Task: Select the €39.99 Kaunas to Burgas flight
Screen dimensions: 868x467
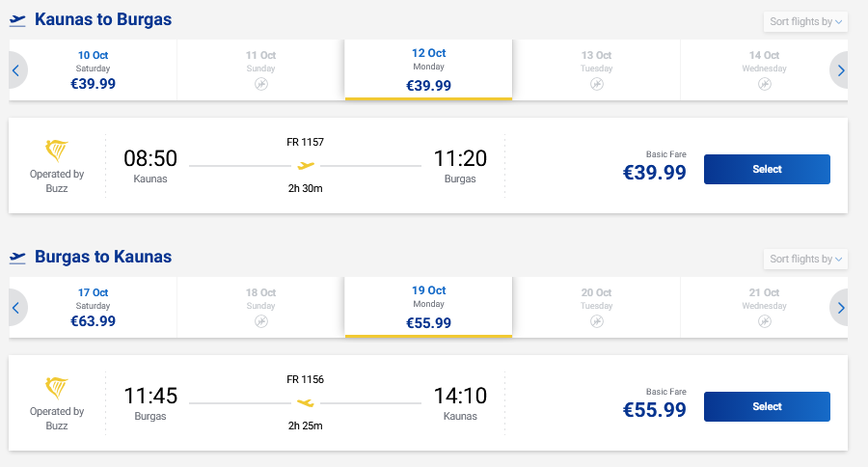Action: 767,169
